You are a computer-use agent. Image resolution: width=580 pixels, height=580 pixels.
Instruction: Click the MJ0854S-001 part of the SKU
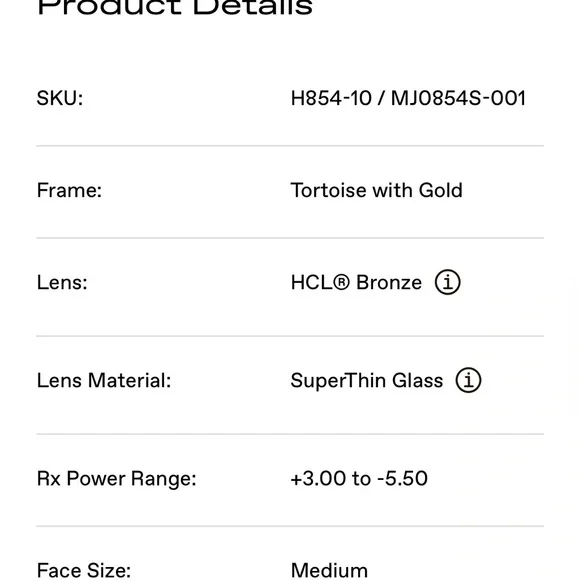pos(458,98)
